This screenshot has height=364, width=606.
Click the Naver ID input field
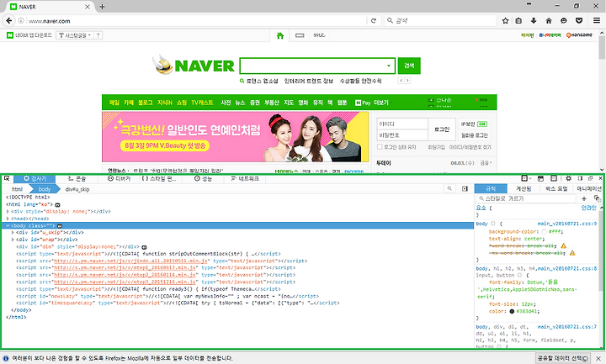click(402, 124)
